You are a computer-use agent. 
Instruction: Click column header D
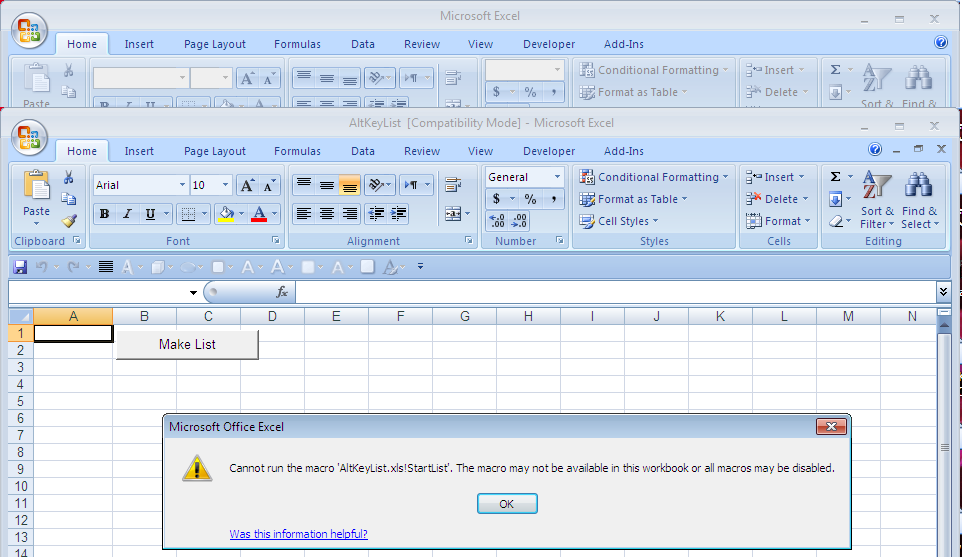pyautogui.click(x=272, y=316)
